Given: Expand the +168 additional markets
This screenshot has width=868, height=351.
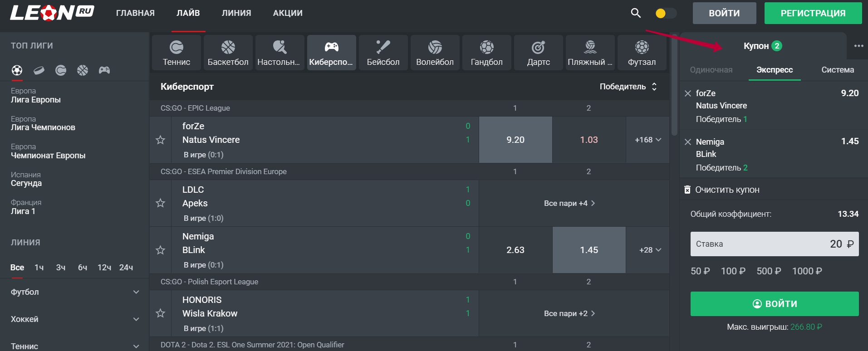Looking at the screenshot, I should pyautogui.click(x=647, y=140).
